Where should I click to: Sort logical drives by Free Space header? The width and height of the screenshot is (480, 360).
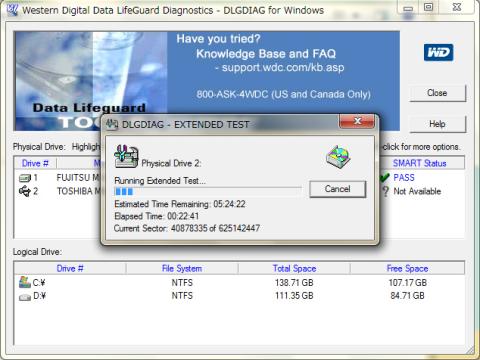coord(407,268)
